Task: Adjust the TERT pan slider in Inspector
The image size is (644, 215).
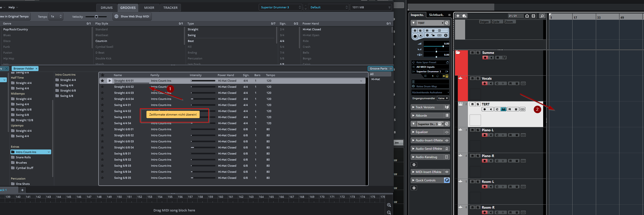Action: [x=436, y=52]
